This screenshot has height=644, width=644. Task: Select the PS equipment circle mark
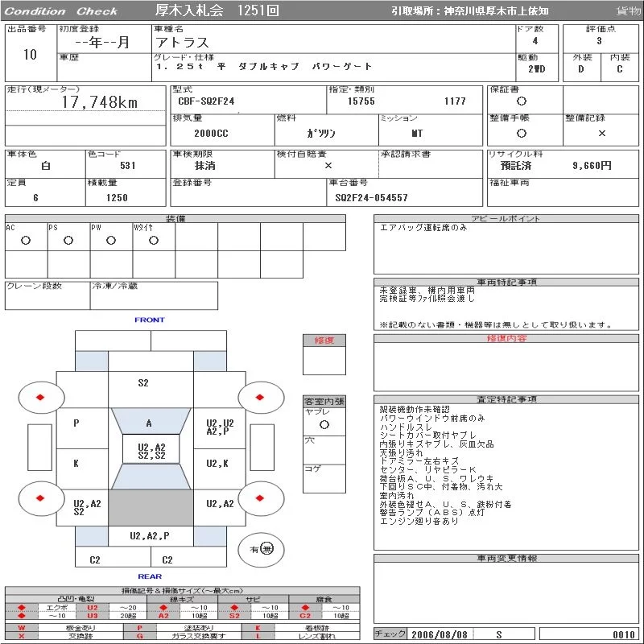tap(68, 240)
